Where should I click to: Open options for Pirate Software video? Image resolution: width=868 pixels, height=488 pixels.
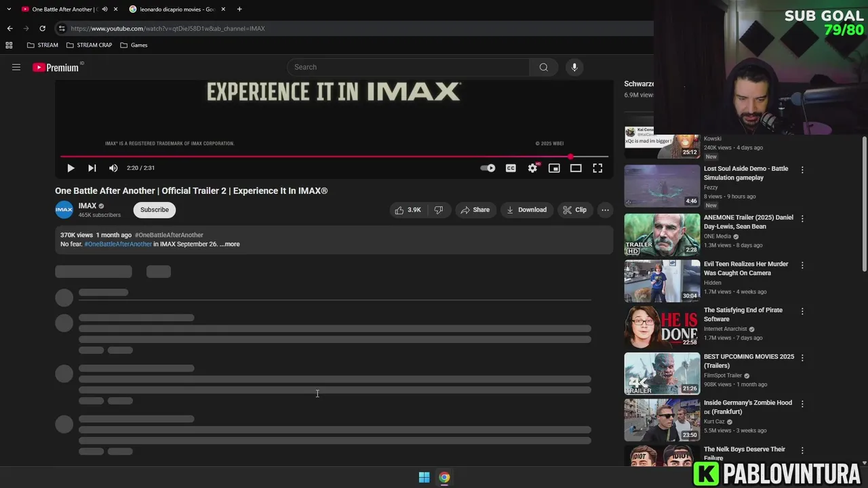pos(802,311)
